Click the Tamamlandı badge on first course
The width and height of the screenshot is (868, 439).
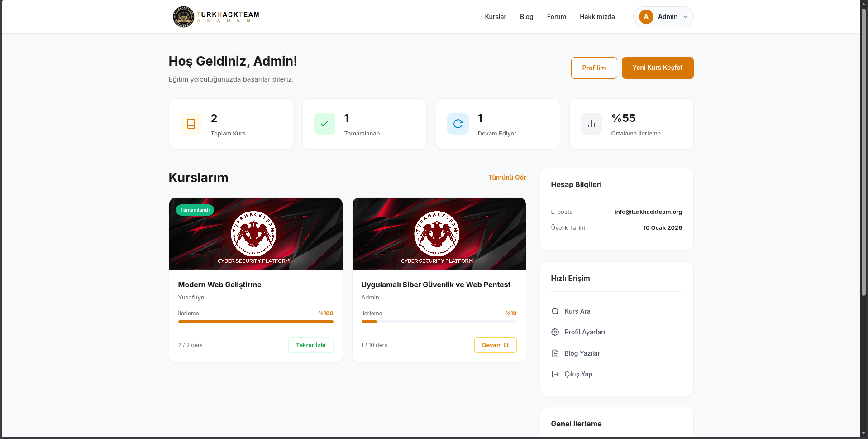[195, 210]
